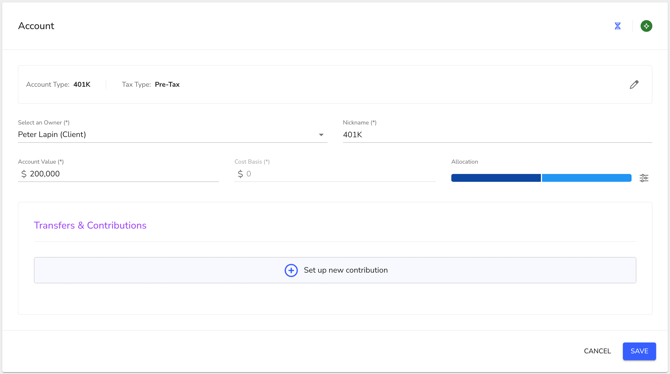Set up new contribution
Screen dimensions: 670x374
coord(335,270)
